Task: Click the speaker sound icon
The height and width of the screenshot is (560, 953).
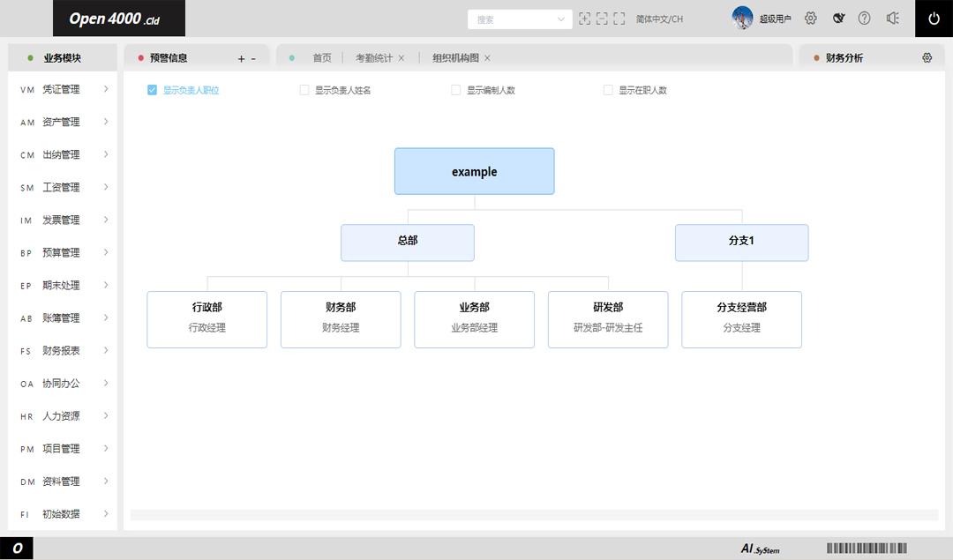Action: pos(892,19)
